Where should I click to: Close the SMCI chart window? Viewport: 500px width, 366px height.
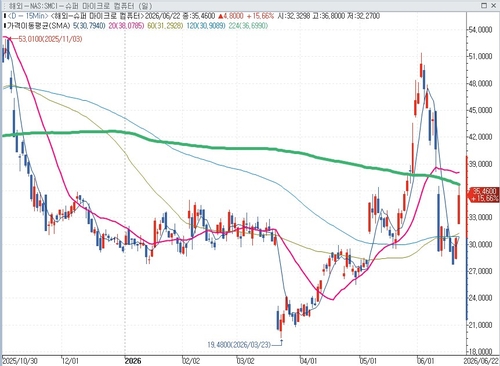(x=493, y=5)
